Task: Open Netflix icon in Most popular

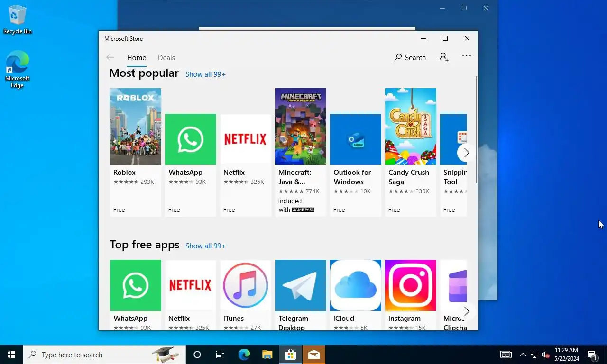Action: pyautogui.click(x=246, y=139)
